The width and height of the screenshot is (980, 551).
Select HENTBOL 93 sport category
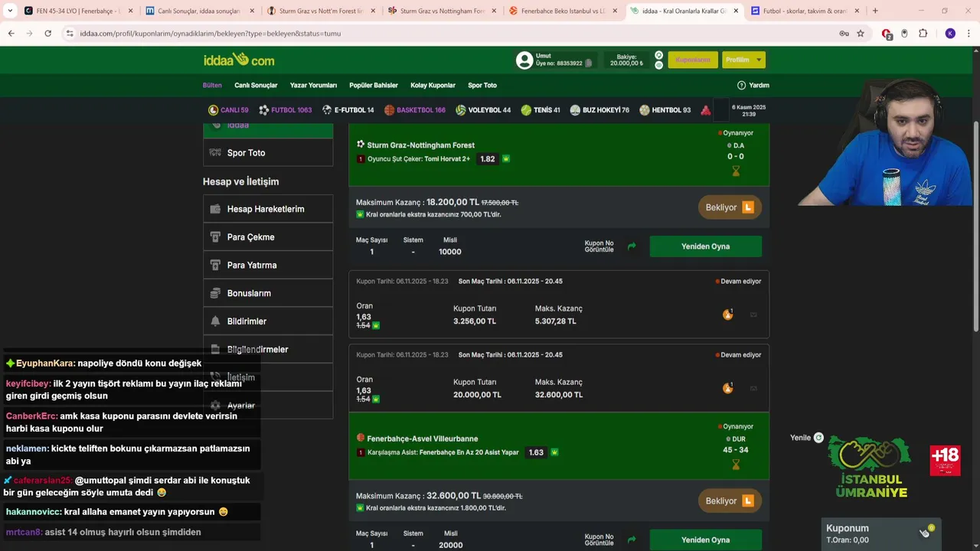point(665,110)
